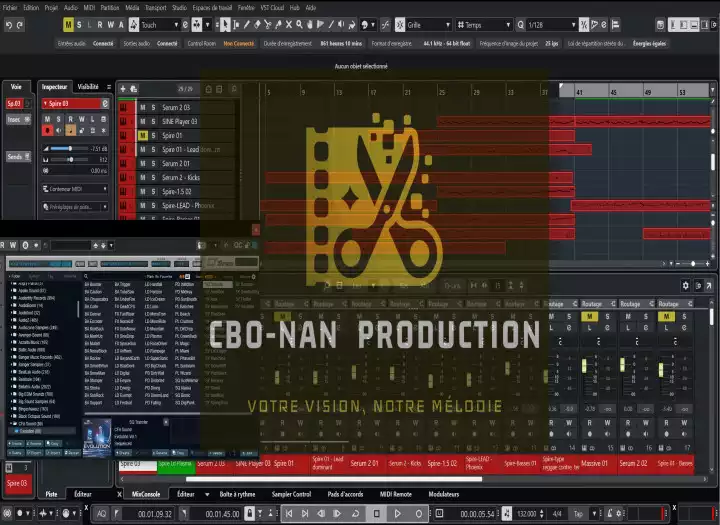720x525 pixels.
Task: Toggle global Solo S button in toolbar
Action: 79,25
